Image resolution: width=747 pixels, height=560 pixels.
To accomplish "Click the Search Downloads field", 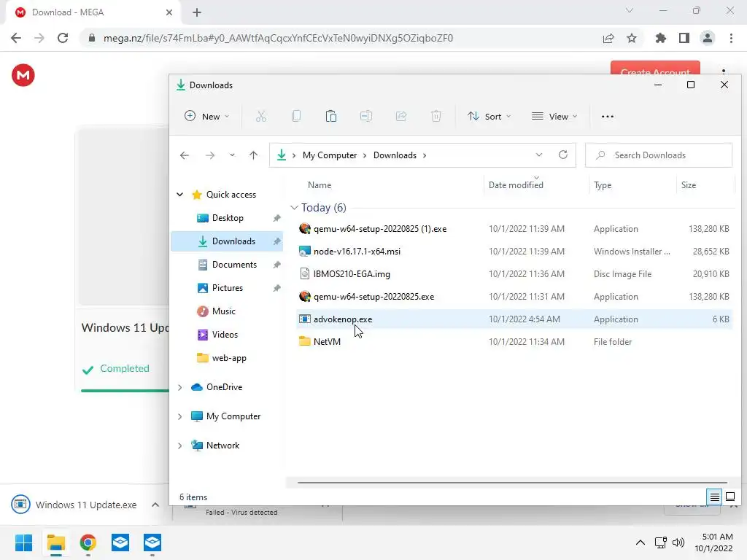I will (659, 155).
